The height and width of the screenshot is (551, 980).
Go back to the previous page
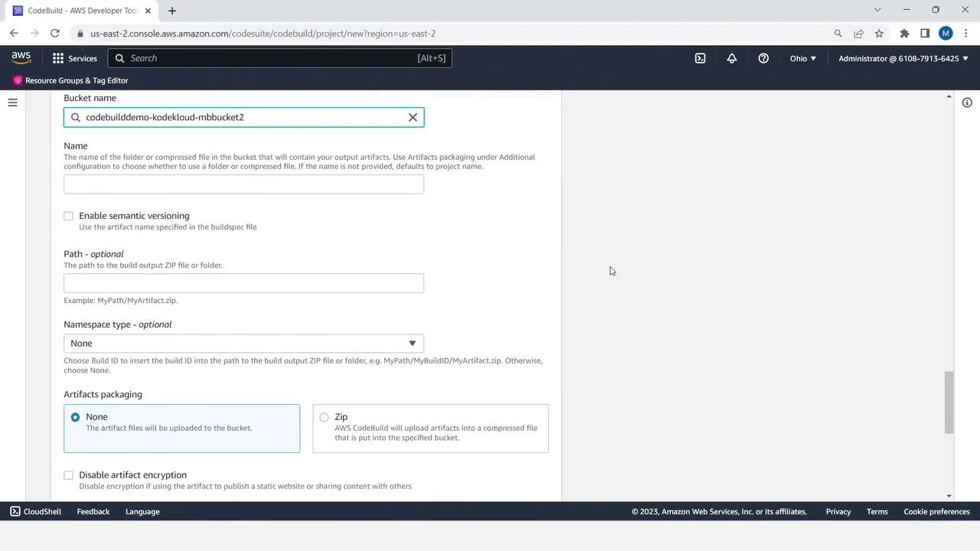[x=14, y=34]
